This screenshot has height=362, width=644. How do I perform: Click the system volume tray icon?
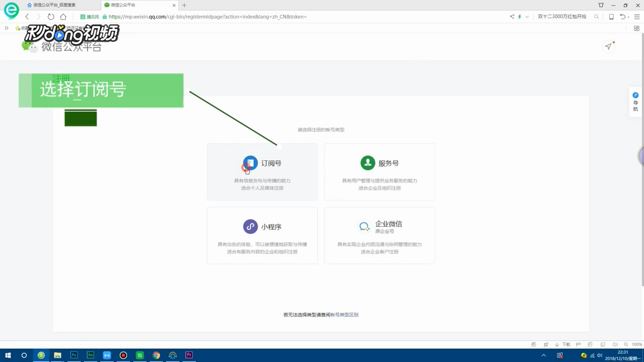600,355
